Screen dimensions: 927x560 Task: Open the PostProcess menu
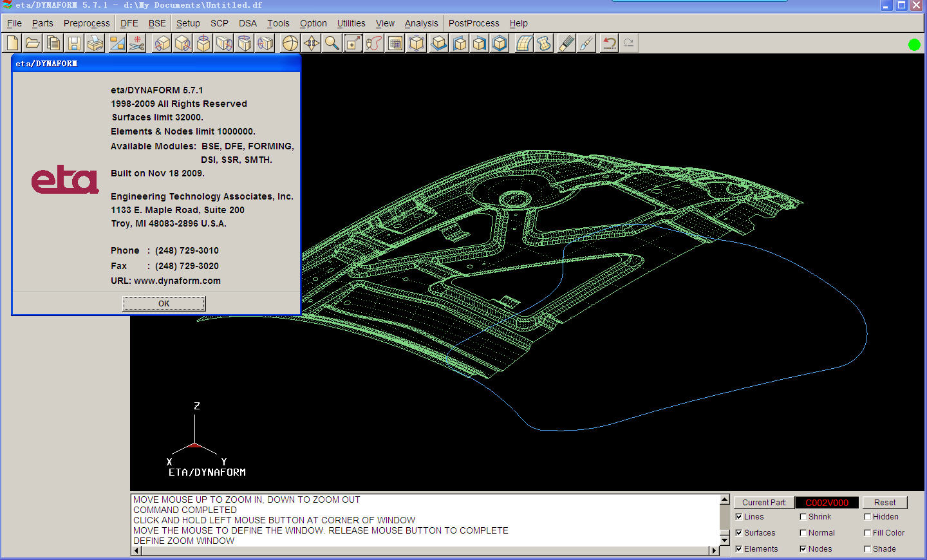(x=474, y=23)
